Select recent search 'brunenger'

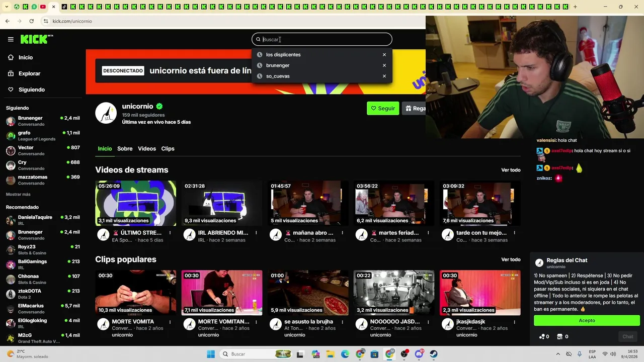(x=278, y=65)
